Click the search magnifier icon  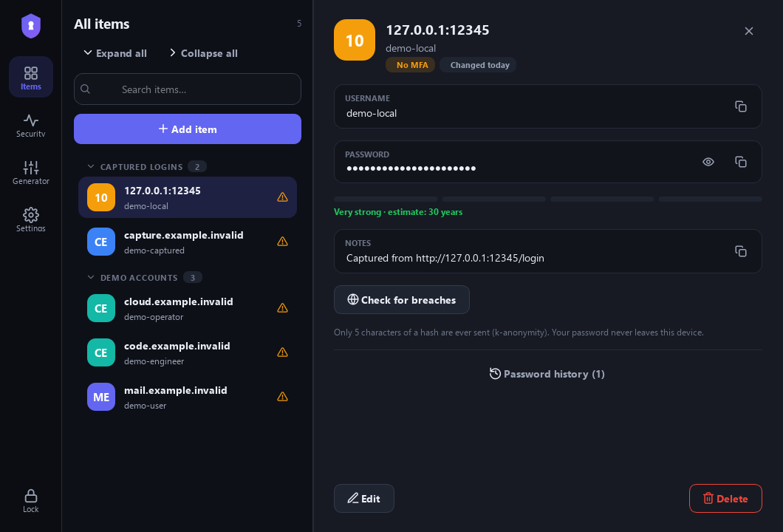coord(86,89)
